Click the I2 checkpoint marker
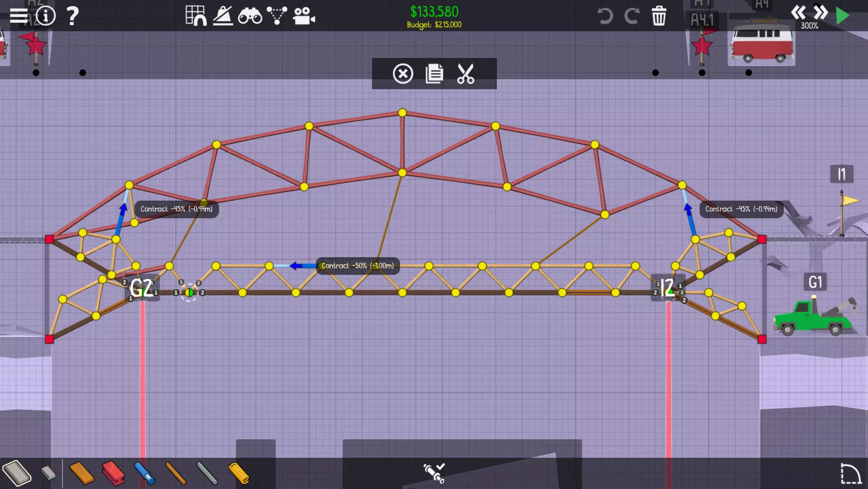 668,288
